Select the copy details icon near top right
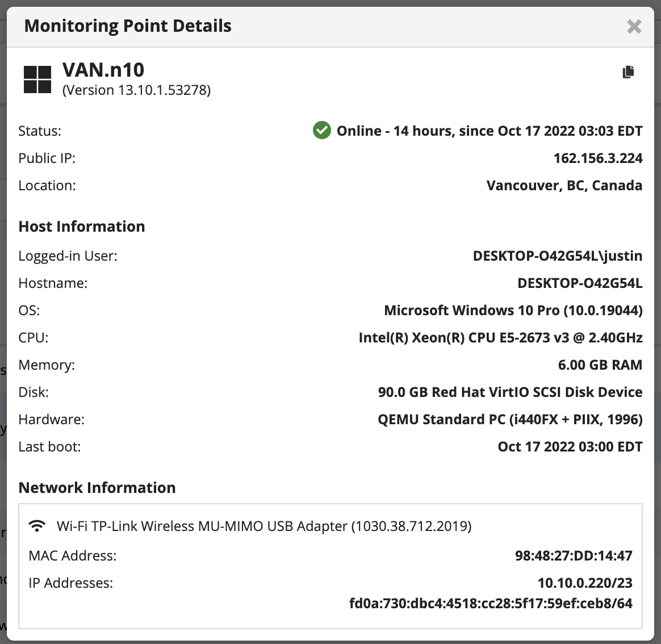 [x=629, y=72]
